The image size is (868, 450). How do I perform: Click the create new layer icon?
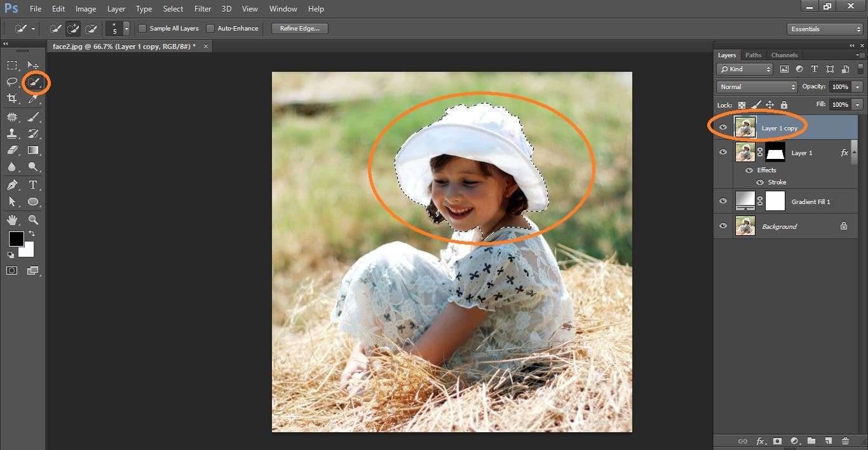(828, 441)
